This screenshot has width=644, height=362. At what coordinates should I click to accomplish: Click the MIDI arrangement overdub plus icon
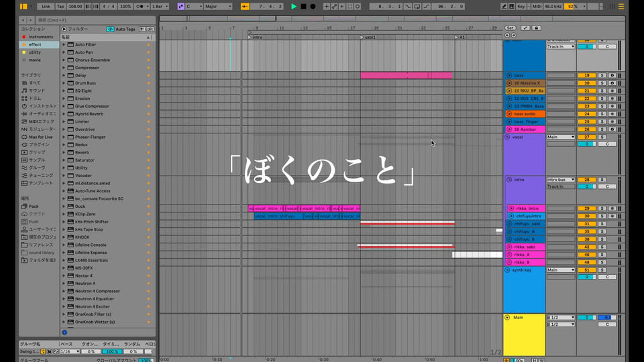[x=326, y=6]
